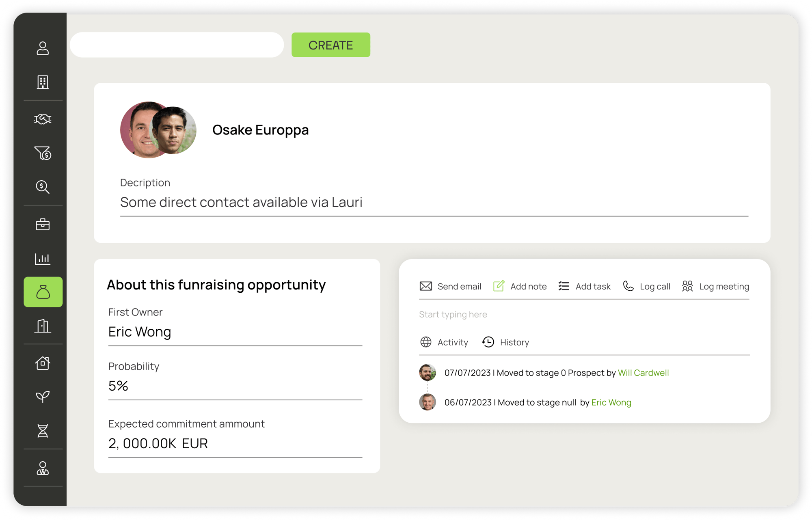
Task: Open the Eric Wong link in activity
Action: pyautogui.click(x=611, y=402)
